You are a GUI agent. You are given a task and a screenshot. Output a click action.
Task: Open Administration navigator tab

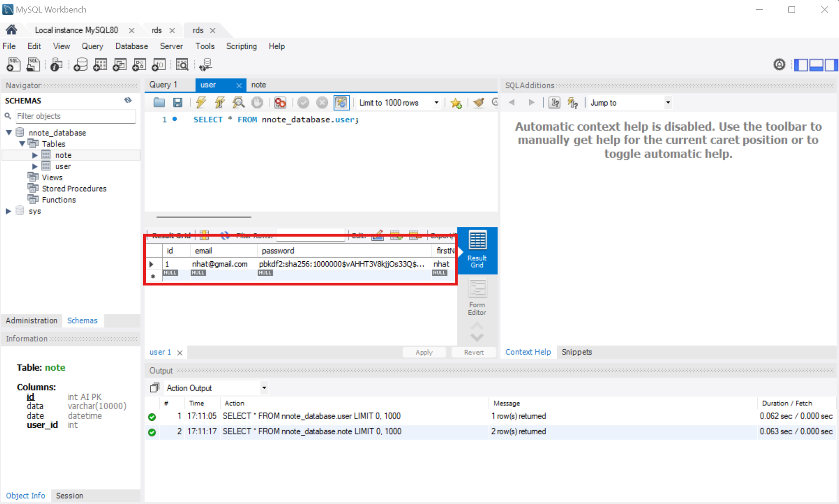(32, 320)
